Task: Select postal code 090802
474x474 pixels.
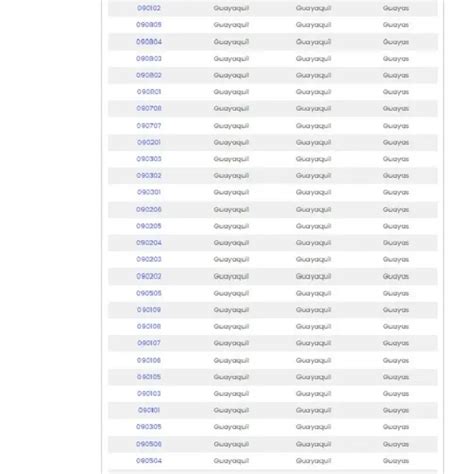Action: (149, 75)
